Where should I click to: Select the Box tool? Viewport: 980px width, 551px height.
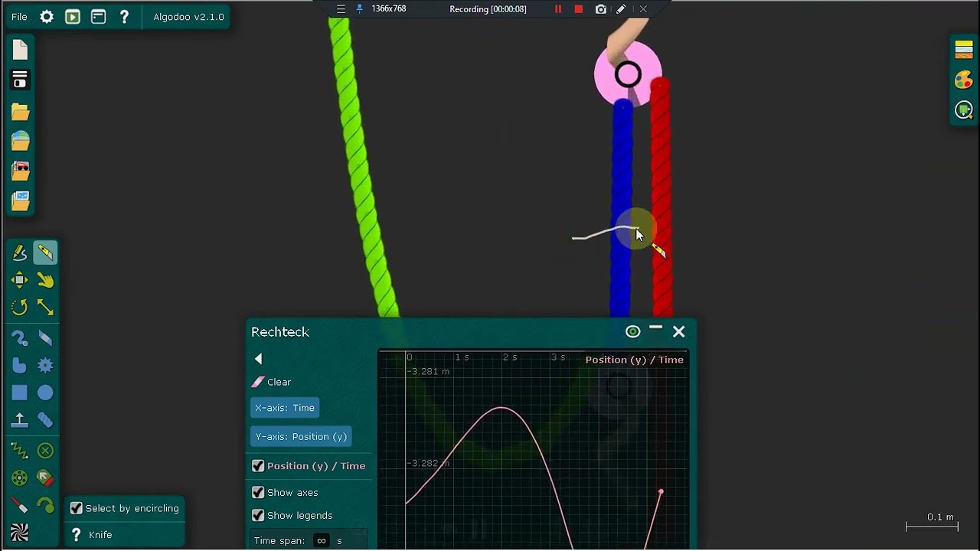20,393
